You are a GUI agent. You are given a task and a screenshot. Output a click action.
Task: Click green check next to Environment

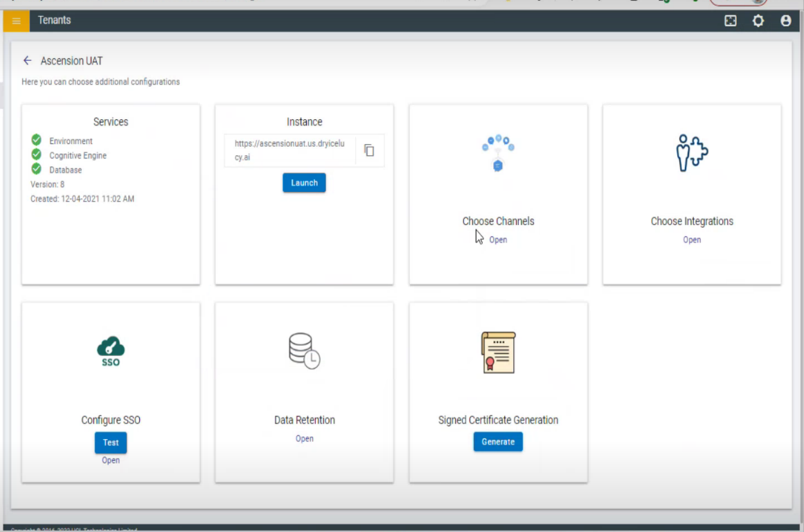pos(37,140)
